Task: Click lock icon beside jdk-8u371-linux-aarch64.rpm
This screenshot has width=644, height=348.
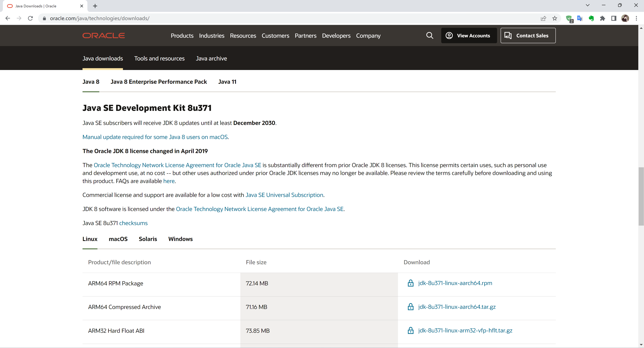Action: (x=411, y=283)
